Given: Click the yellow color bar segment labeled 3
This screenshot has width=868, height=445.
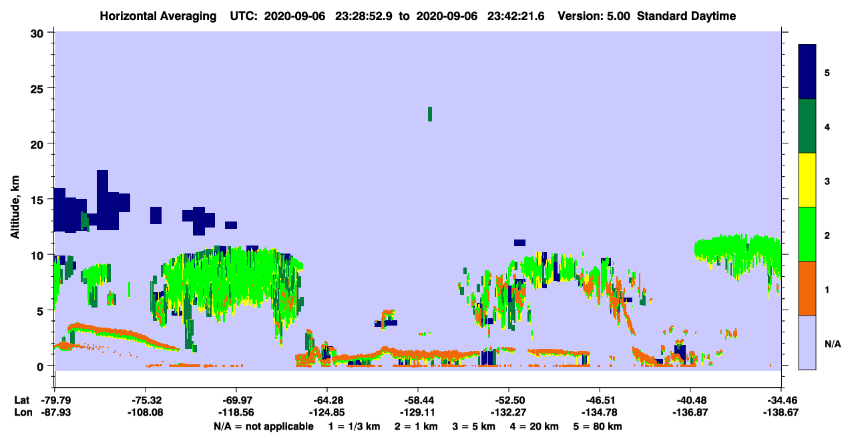Looking at the screenshot, I should click(x=807, y=180).
